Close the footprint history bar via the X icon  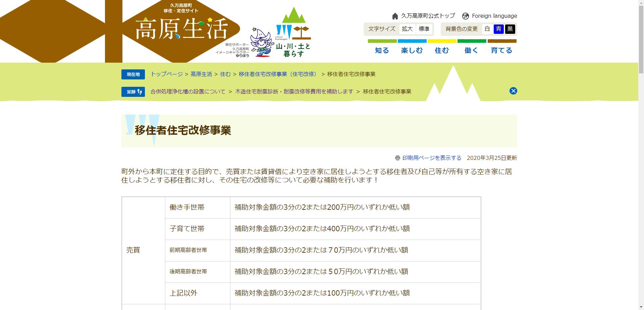click(x=513, y=91)
